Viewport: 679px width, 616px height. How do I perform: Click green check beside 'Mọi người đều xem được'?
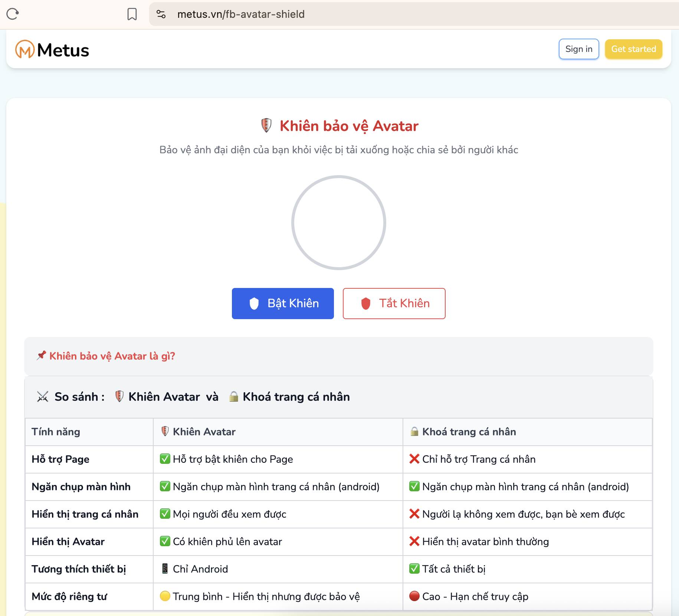(165, 514)
